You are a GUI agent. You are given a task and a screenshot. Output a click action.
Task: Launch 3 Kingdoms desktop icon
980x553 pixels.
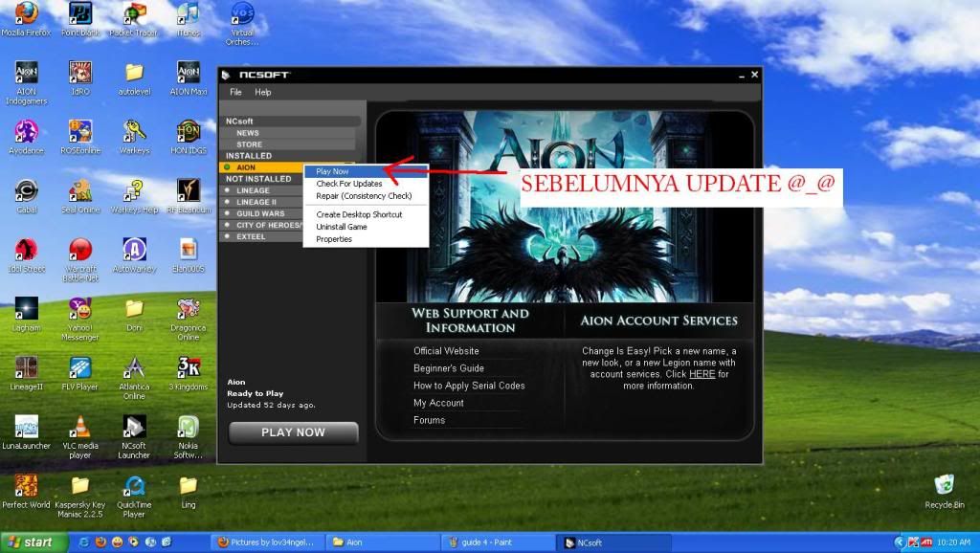pos(189,373)
